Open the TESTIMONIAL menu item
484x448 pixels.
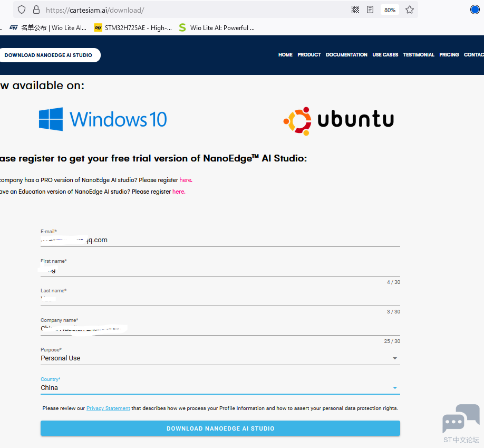(419, 55)
